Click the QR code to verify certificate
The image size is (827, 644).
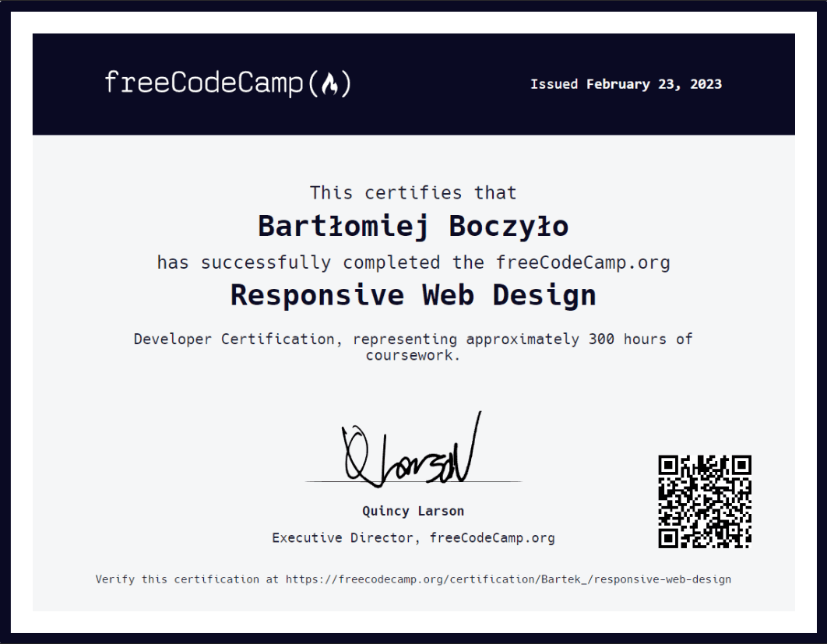pos(706,501)
